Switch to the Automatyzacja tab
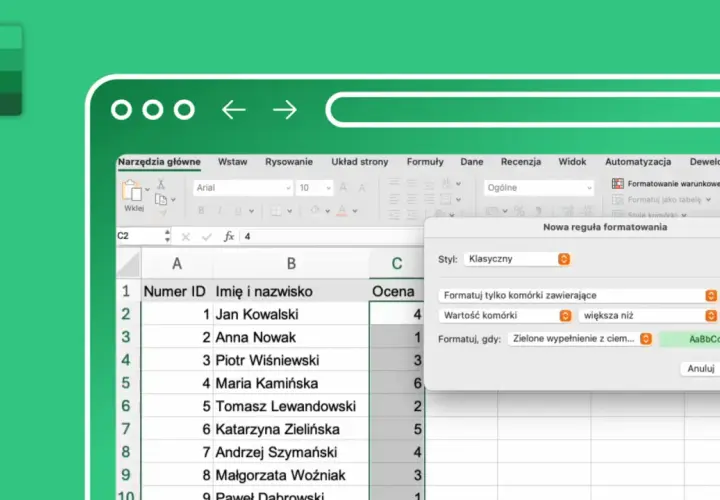Viewport: 720px width, 500px height. click(638, 162)
